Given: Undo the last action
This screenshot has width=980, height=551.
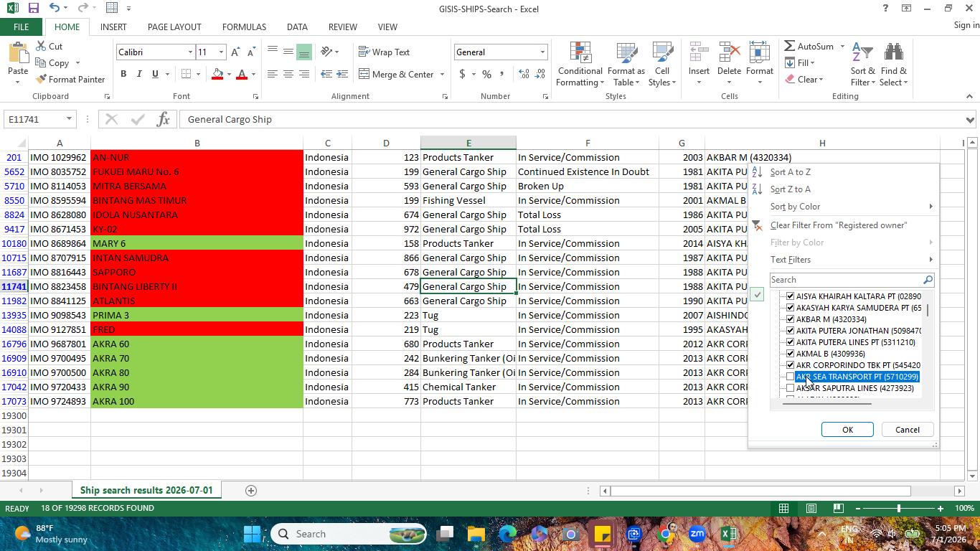Looking at the screenshot, I should point(55,9).
